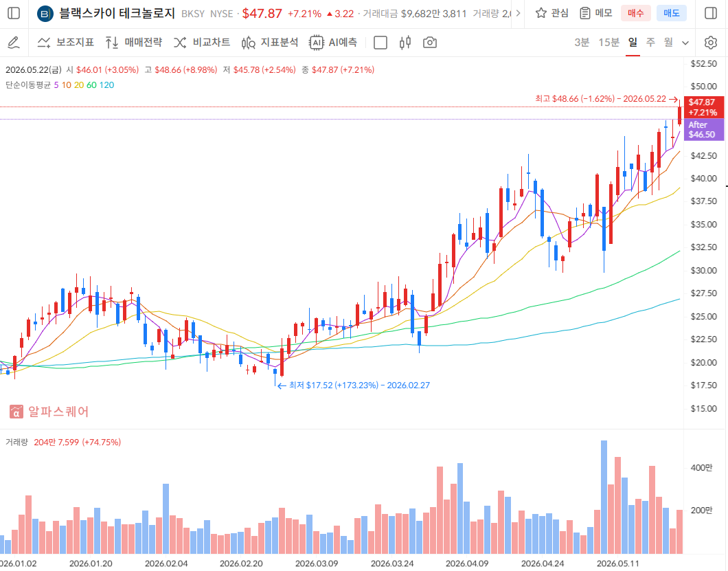Click 단순이동평균 moving average label
Screen dimensions: 728x571
coord(28,85)
